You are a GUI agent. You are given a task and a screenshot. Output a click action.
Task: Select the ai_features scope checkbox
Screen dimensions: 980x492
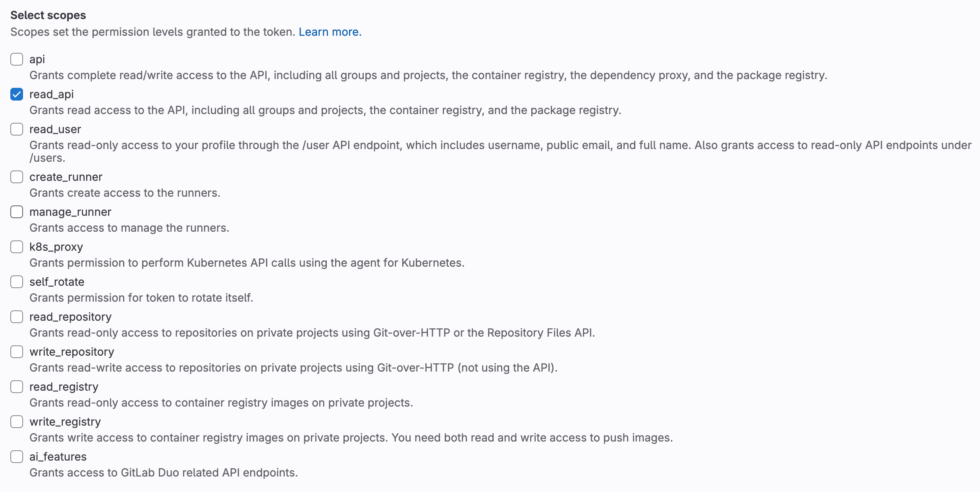17,457
